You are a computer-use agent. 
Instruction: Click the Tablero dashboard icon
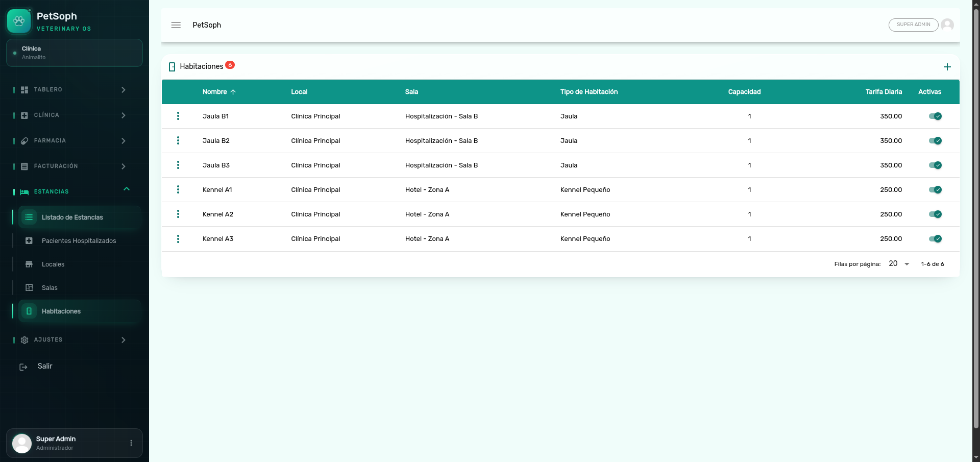(24, 90)
